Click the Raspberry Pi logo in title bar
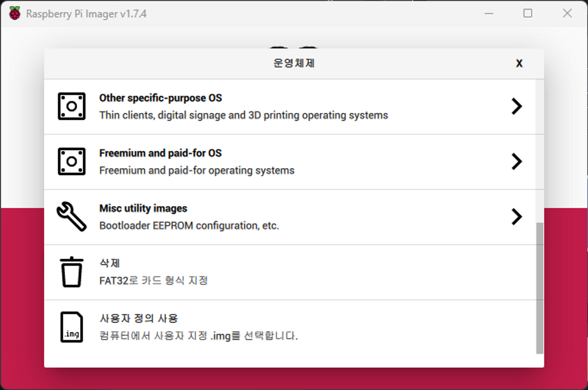This screenshot has height=390, width=588. pos(15,14)
